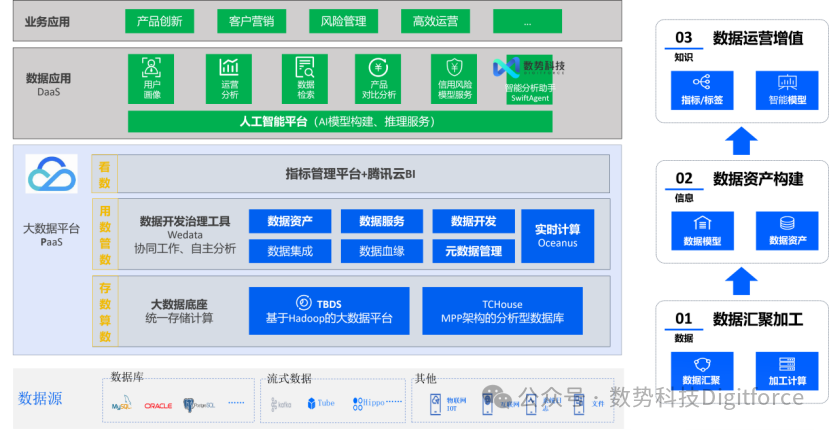Screen dimensions: 830x430
Task: Click the 看数 side label
Action: point(105,174)
